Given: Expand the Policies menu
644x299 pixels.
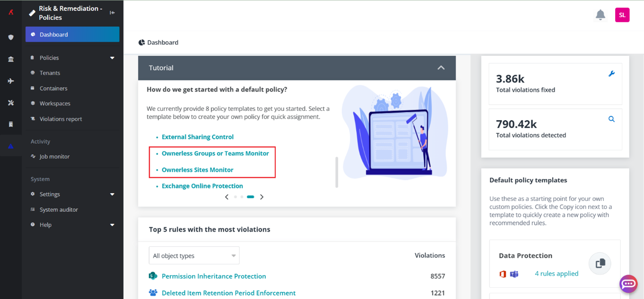Looking at the screenshot, I should 112,58.
